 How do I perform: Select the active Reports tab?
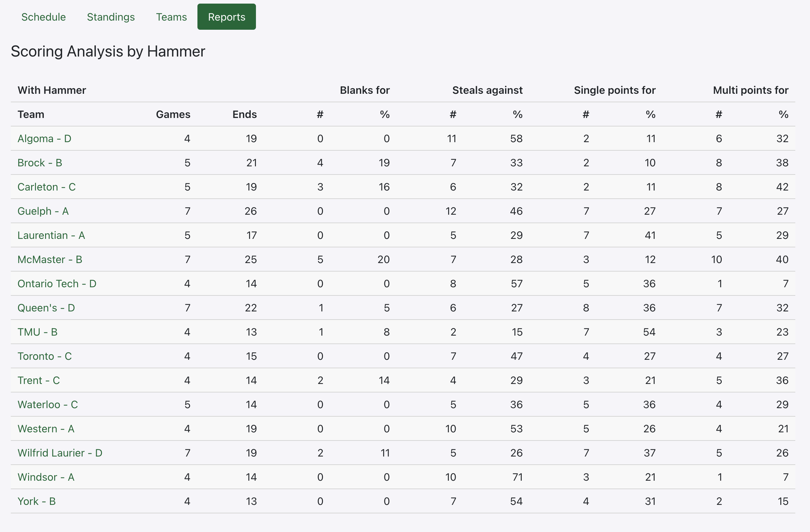[x=226, y=17]
